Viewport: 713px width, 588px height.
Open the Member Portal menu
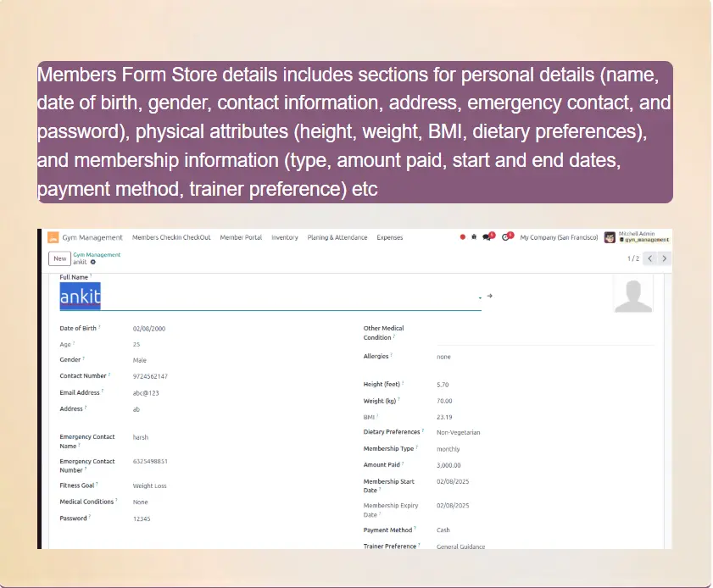click(241, 238)
